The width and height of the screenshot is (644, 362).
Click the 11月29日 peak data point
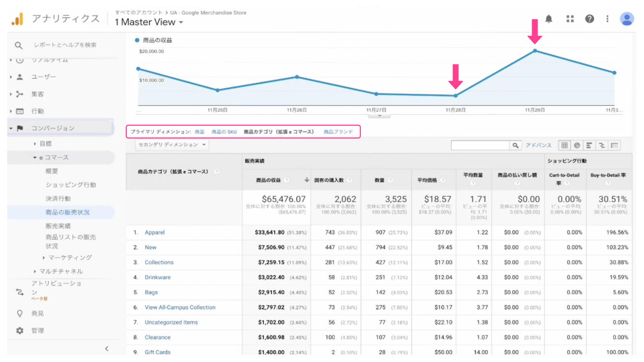pyautogui.click(x=535, y=51)
